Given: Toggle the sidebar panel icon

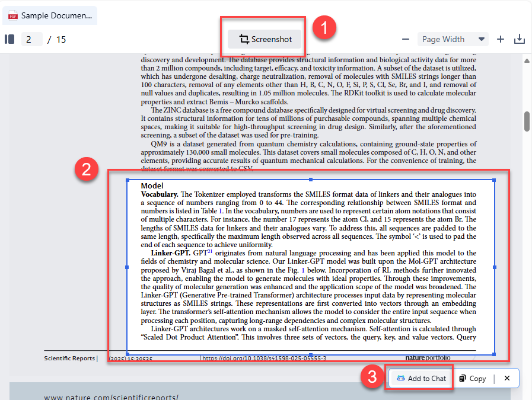Looking at the screenshot, I should coord(9,39).
